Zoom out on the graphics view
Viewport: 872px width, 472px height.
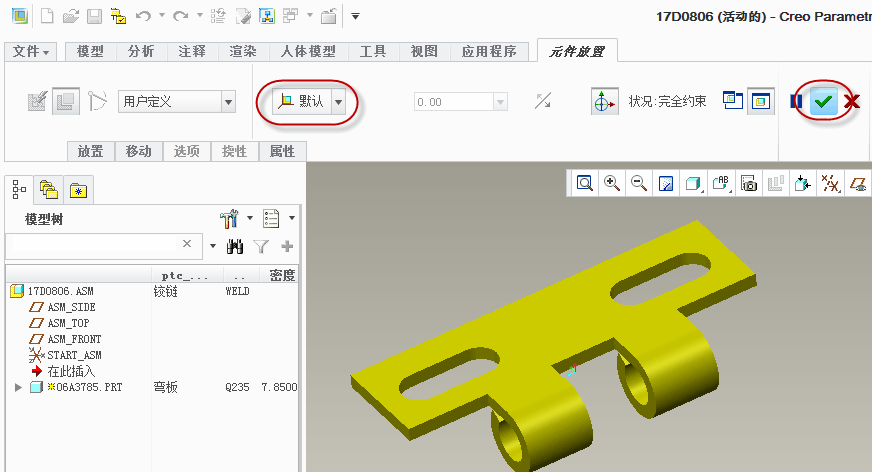(639, 183)
